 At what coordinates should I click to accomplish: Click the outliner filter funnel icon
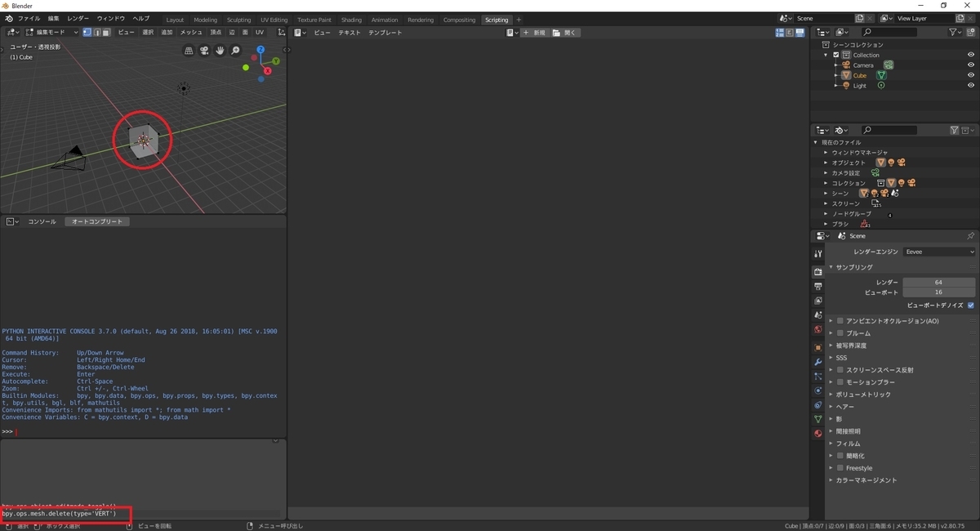[x=955, y=32]
